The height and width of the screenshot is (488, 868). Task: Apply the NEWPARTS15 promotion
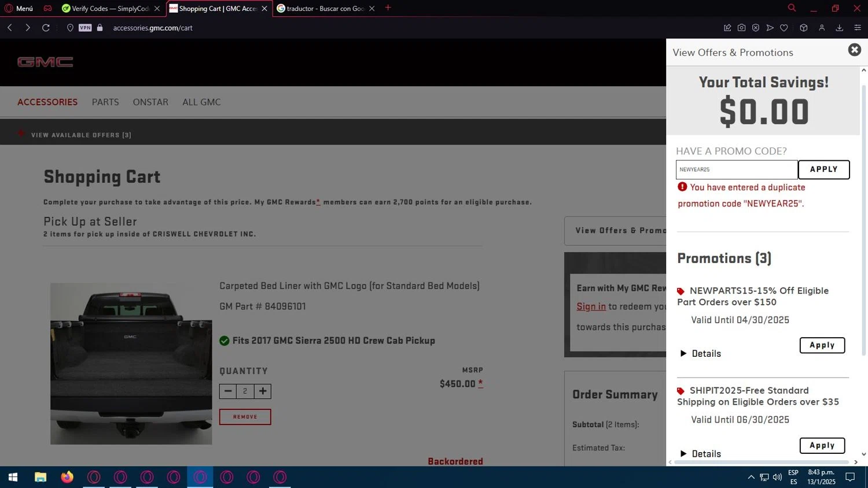point(822,345)
